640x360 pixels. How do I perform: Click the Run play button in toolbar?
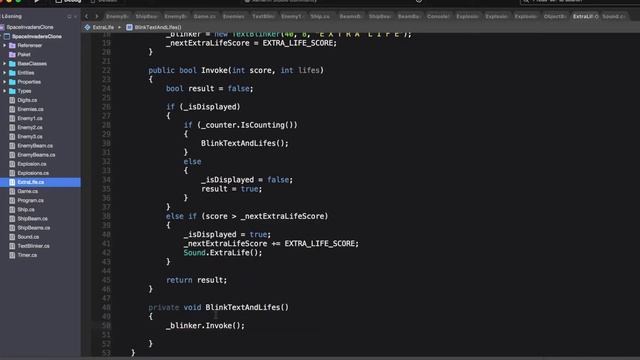pos(36,1)
